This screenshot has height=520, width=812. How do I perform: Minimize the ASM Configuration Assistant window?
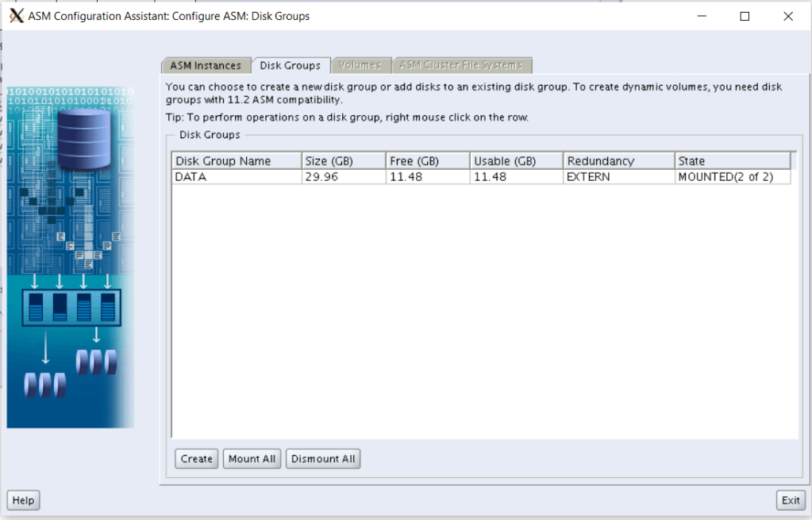[x=702, y=16]
